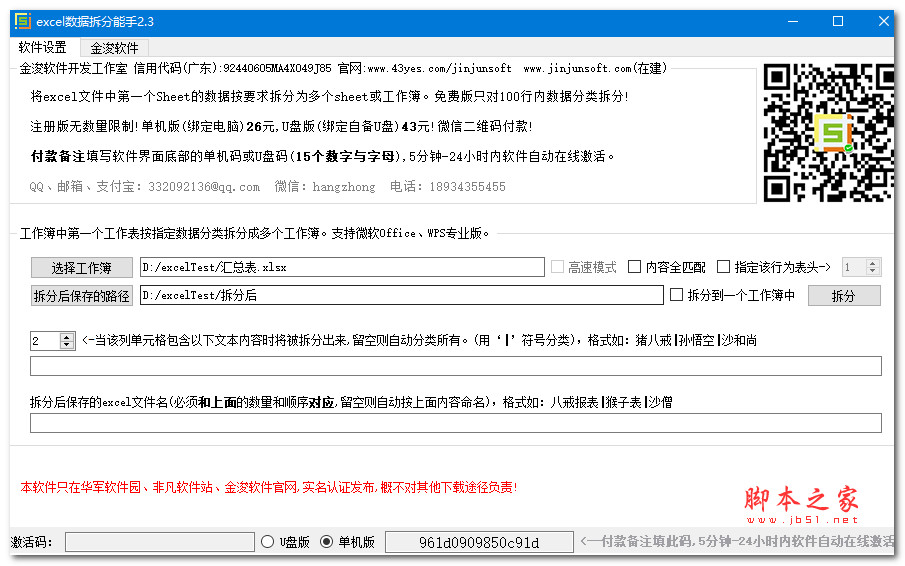Increase the header row number spinner
The width and height of the screenshot is (905, 566).
click(873, 263)
